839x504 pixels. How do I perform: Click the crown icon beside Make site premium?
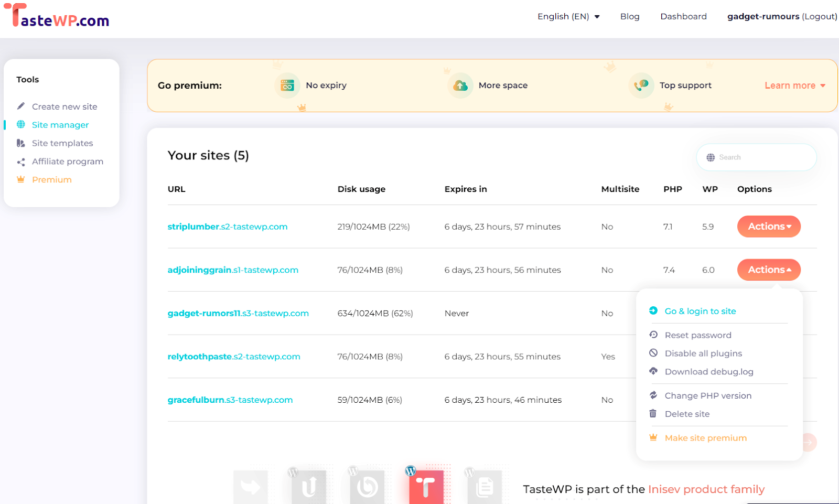(x=653, y=437)
